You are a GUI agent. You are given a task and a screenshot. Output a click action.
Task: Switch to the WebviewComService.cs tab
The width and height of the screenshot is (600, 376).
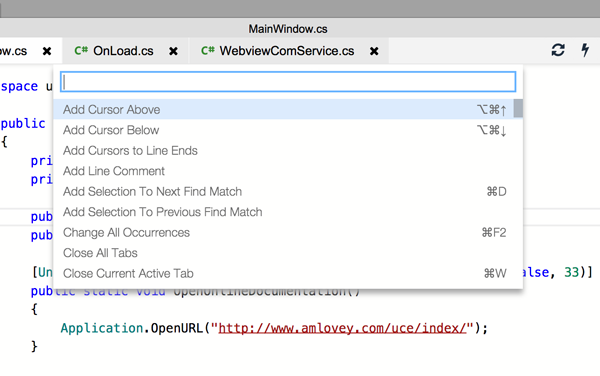[x=287, y=51]
